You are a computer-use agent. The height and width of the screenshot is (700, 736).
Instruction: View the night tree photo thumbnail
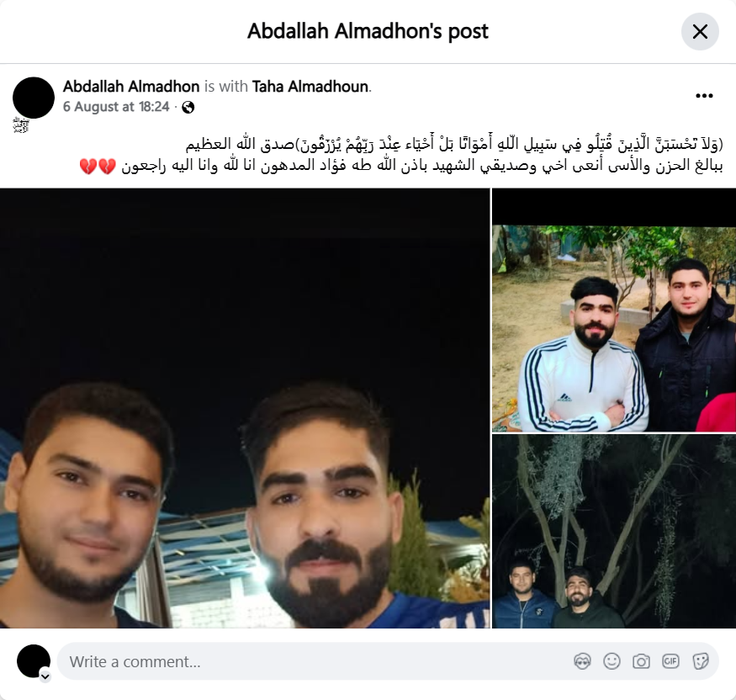pyautogui.click(x=614, y=532)
